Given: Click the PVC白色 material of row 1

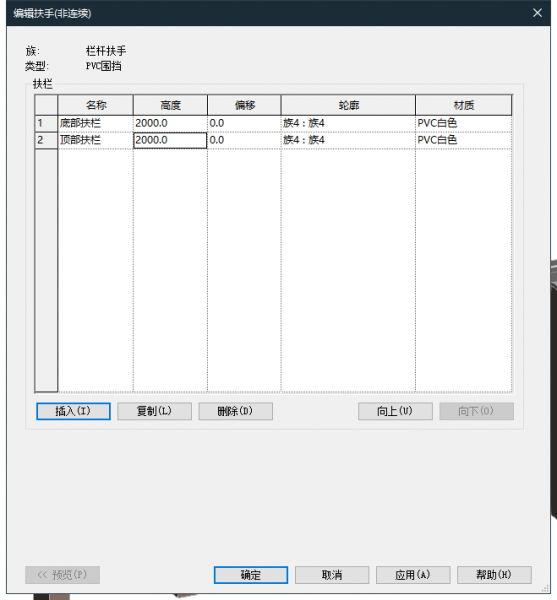Looking at the screenshot, I should coord(464,123).
